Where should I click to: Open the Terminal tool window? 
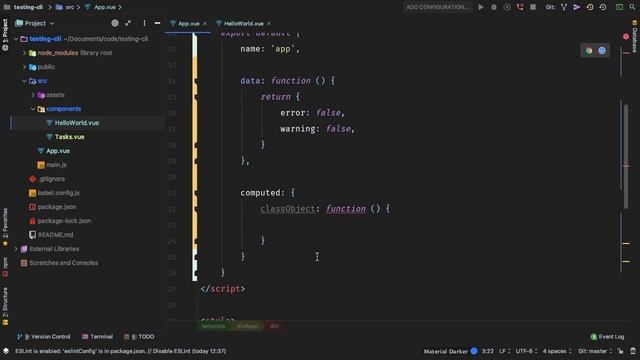(97, 337)
